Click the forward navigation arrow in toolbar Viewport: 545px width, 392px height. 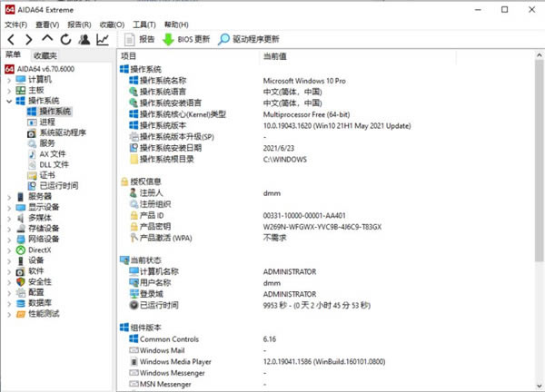(29, 39)
